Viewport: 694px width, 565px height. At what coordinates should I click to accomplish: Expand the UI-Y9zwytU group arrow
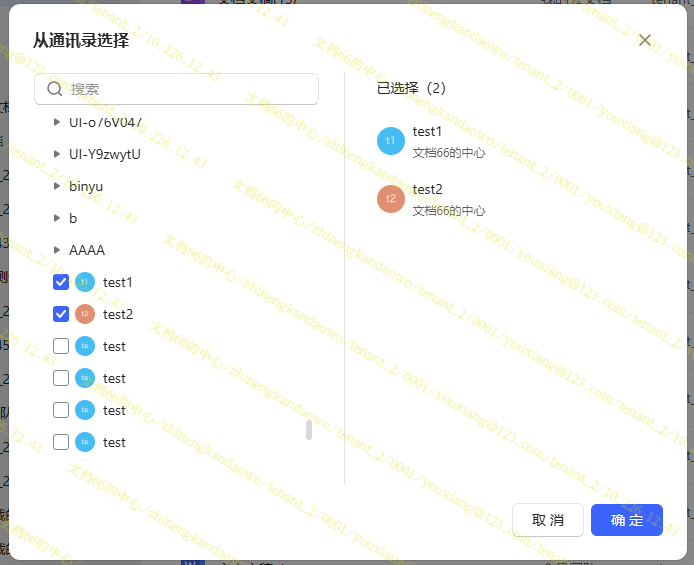point(57,154)
